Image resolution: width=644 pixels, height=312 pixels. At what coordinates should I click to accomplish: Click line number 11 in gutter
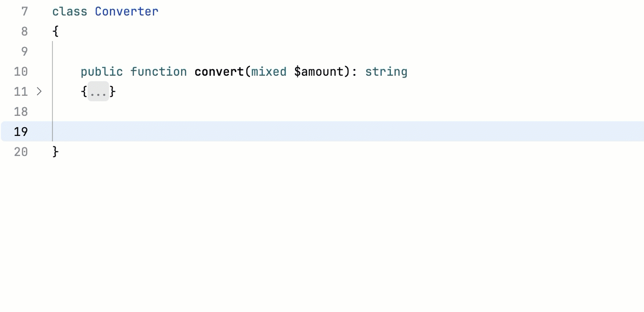click(x=21, y=92)
